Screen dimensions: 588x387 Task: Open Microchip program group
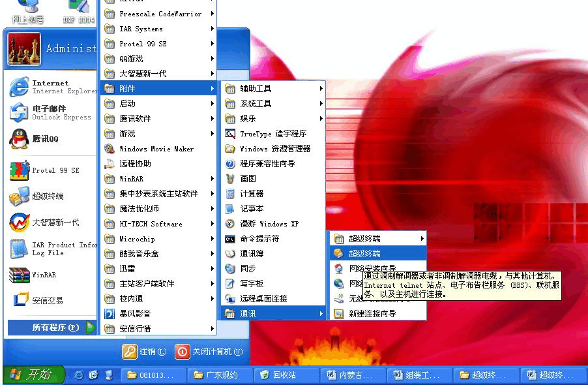click(x=158, y=239)
